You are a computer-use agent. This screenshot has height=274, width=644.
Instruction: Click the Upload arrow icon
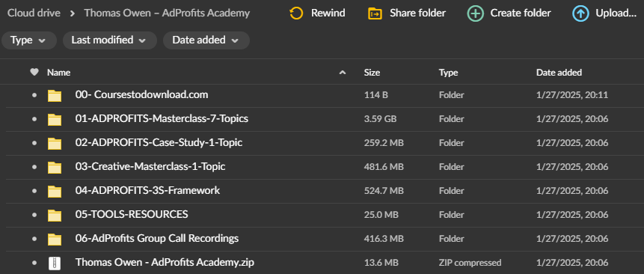point(580,13)
